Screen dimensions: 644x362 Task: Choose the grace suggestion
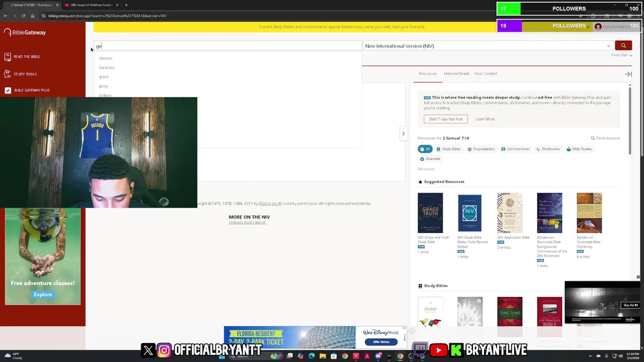tap(104, 77)
